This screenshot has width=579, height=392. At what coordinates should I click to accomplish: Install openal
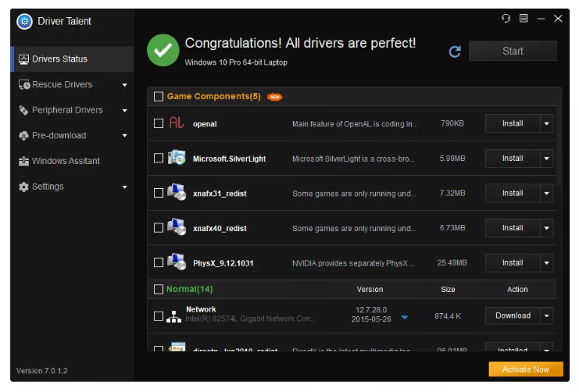point(513,123)
